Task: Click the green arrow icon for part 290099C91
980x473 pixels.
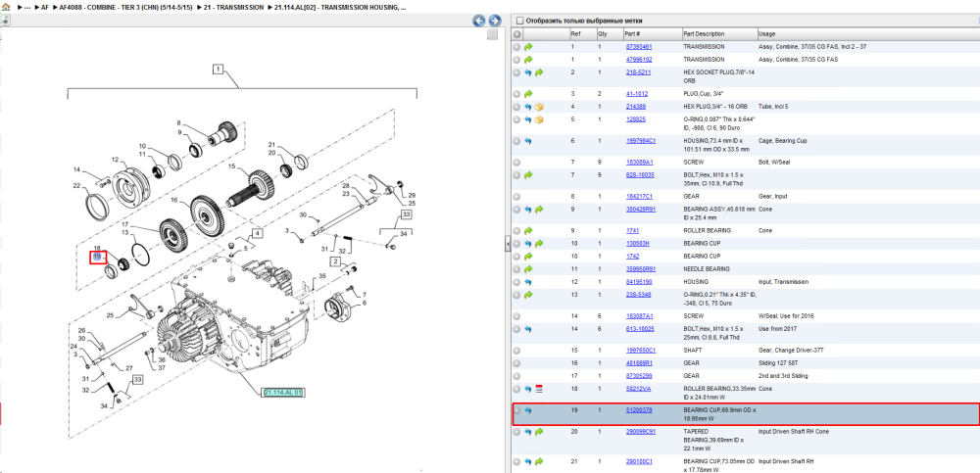Action: [539, 432]
